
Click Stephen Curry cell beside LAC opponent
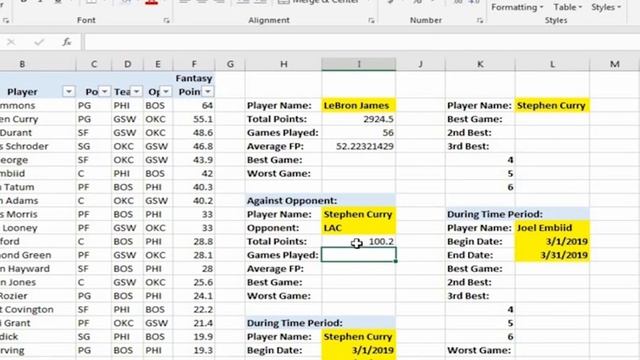pos(358,214)
